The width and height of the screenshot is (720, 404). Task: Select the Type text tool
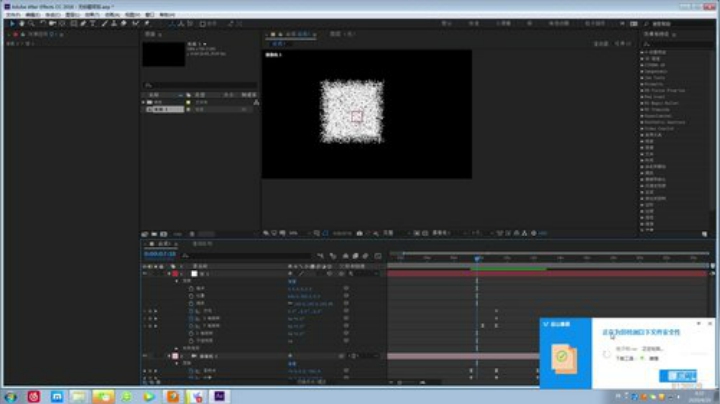click(x=92, y=23)
